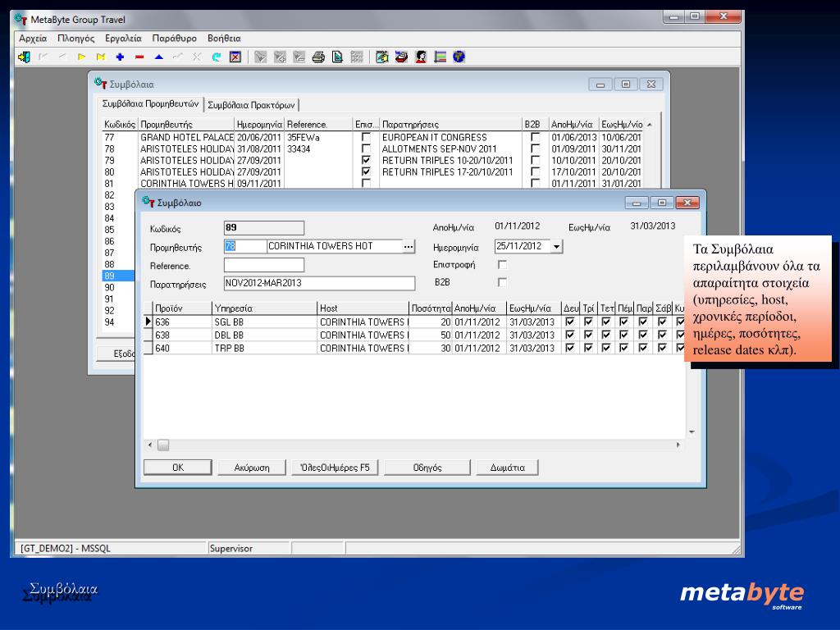
Task: Click the colored lines chart icon
Action: [440, 57]
